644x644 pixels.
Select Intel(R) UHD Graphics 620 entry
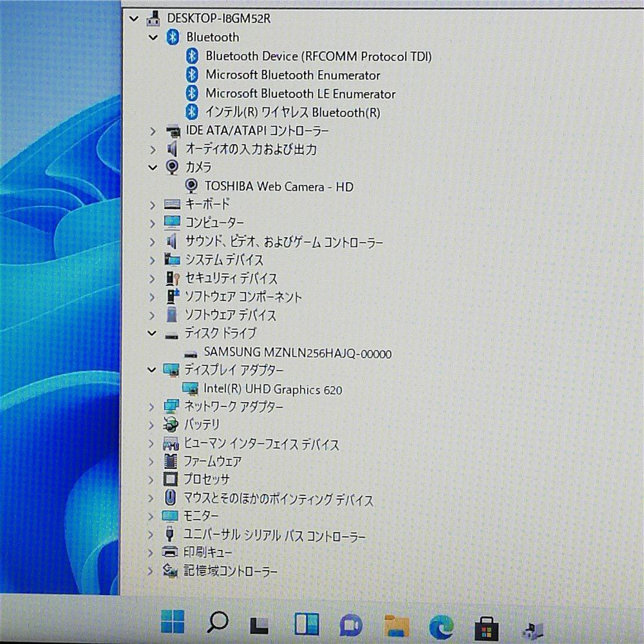pos(272,389)
